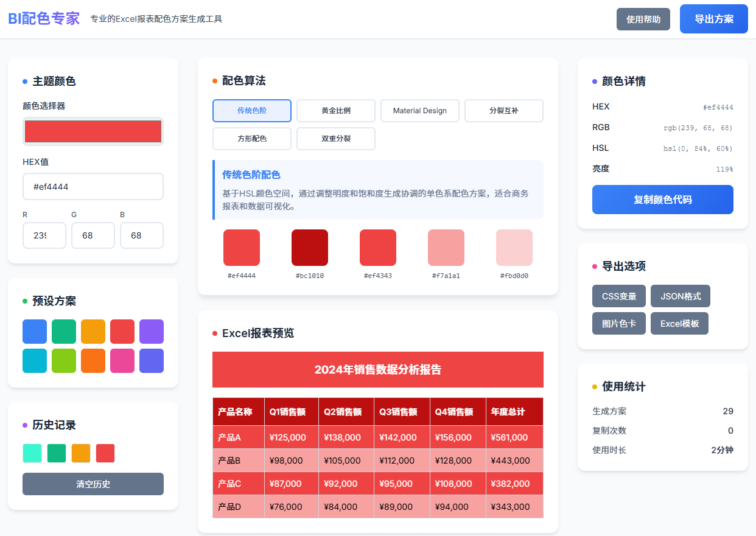Image resolution: width=756 pixels, height=536 pixels.
Task: Export as 图片色卡
Action: pos(619,324)
